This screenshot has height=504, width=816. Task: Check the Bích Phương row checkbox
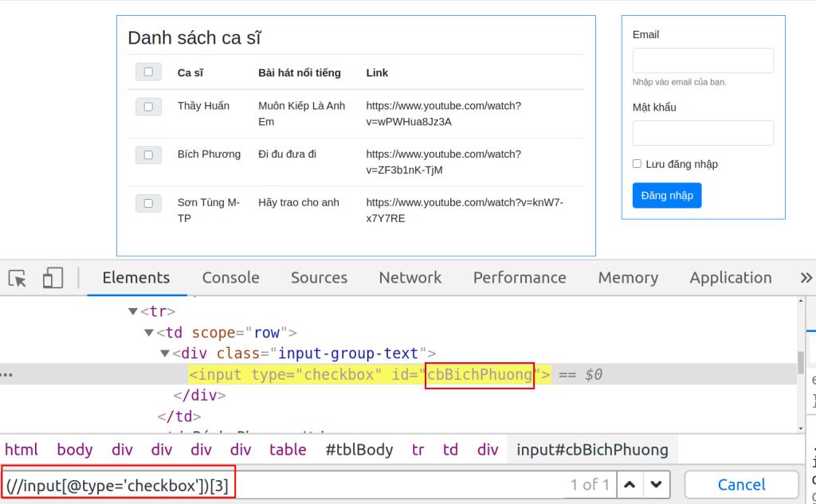pos(148,155)
